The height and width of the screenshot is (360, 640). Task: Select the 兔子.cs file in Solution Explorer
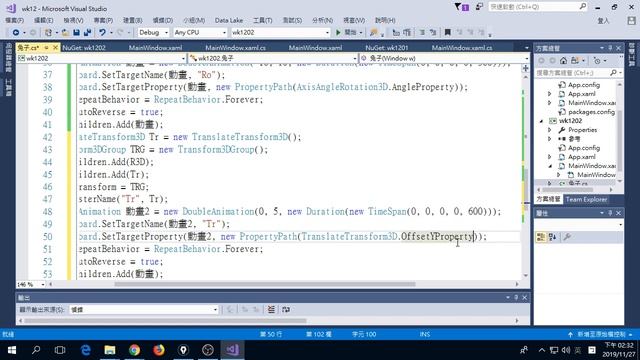pyautogui.click(x=577, y=183)
